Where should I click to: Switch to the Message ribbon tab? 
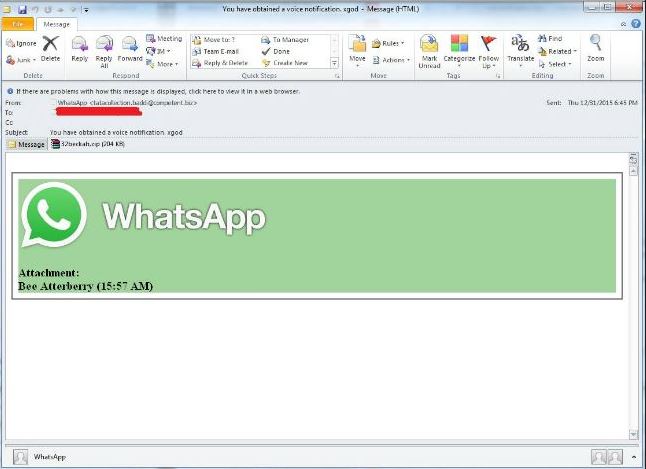click(x=56, y=24)
